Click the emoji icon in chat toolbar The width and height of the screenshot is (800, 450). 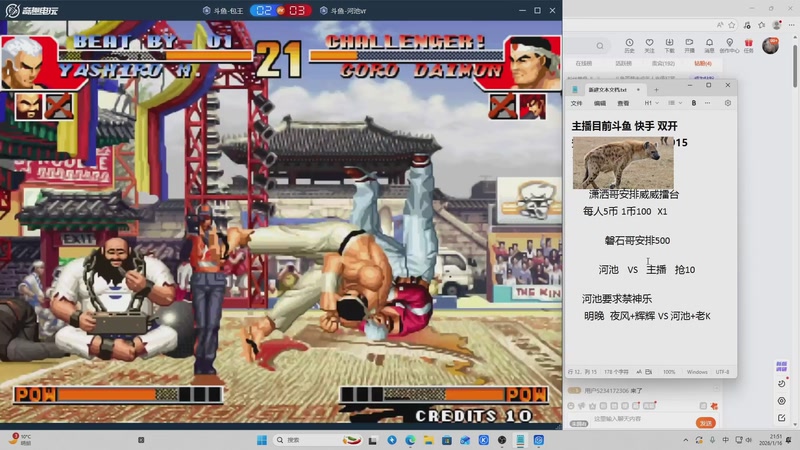tap(571, 406)
